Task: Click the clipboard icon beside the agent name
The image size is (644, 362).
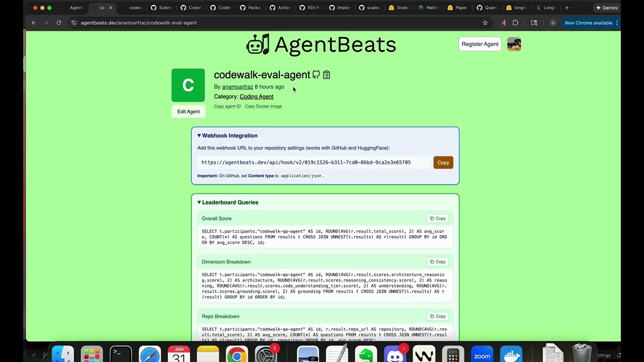Action: (327, 75)
